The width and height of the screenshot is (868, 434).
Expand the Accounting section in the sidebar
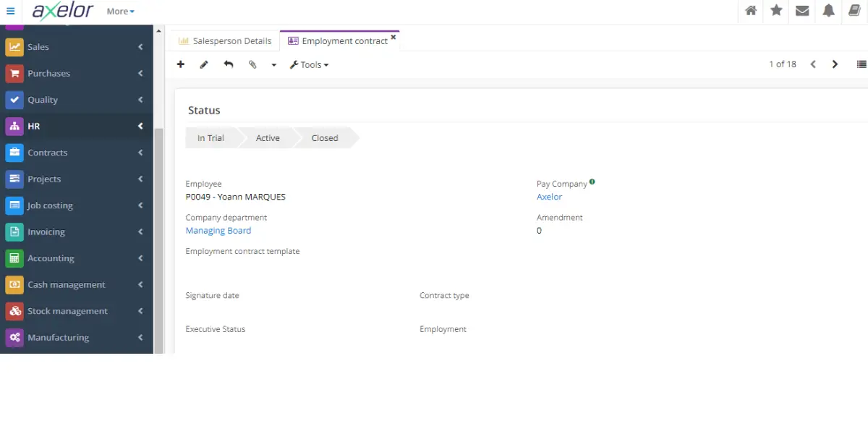click(x=51, y=258)
